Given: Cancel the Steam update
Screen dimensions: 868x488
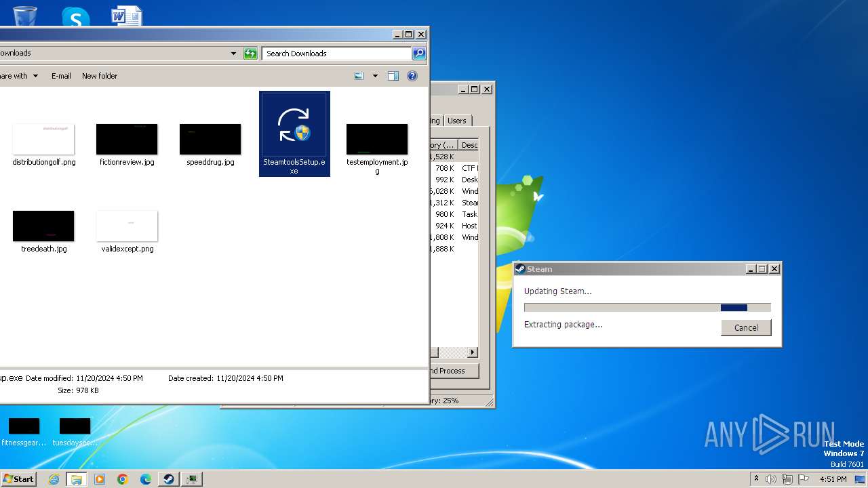Looking at the screenshot, I should coord(746,327).
